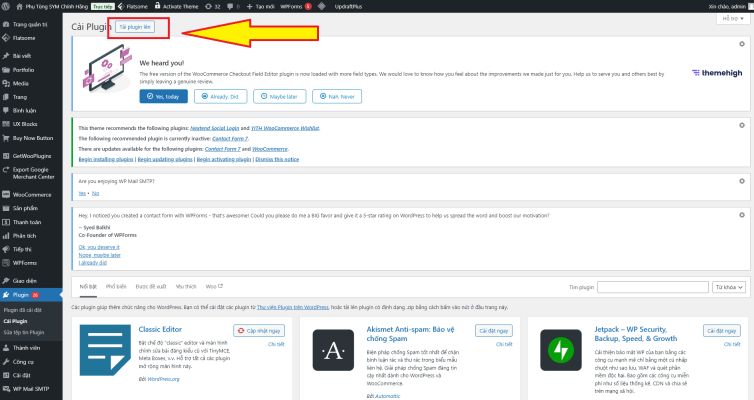Open the Tạo mới admin bar menu
This screenshot has height=400, width=754.
click(259, 5)
